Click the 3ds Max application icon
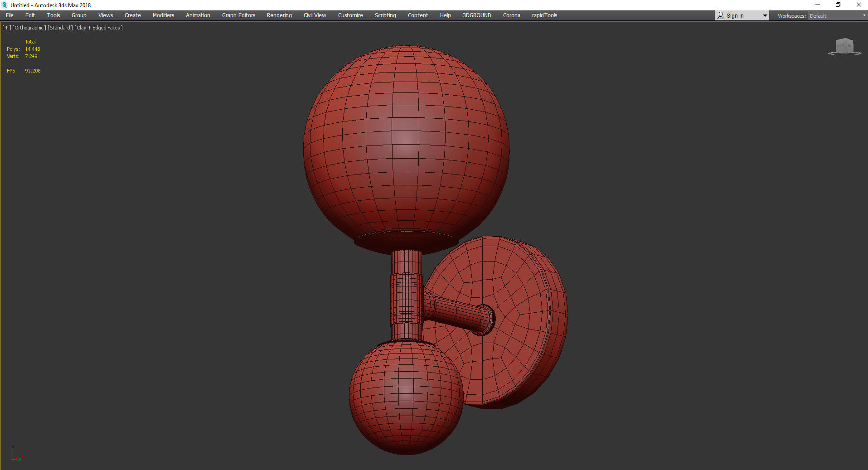Image resolution: width=868 pixels, height=470 pixels. pos(5,5)
